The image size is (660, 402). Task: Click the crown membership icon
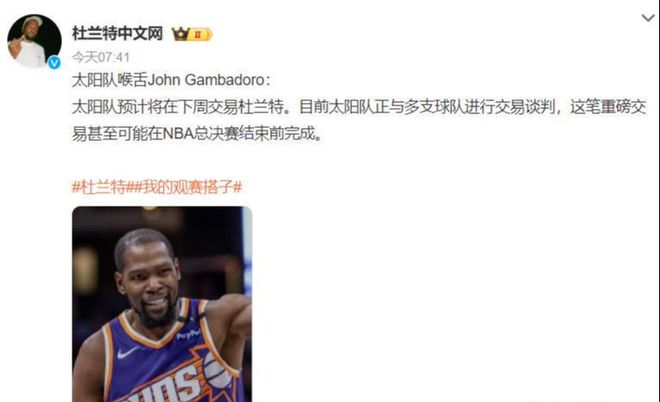pyautogui.click(x=180, y=34)
